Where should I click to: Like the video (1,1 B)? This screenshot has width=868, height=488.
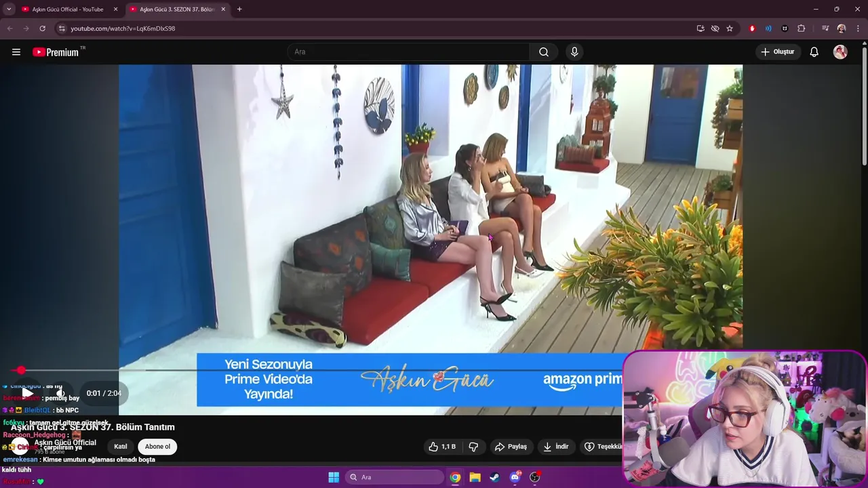click(442, 447)
